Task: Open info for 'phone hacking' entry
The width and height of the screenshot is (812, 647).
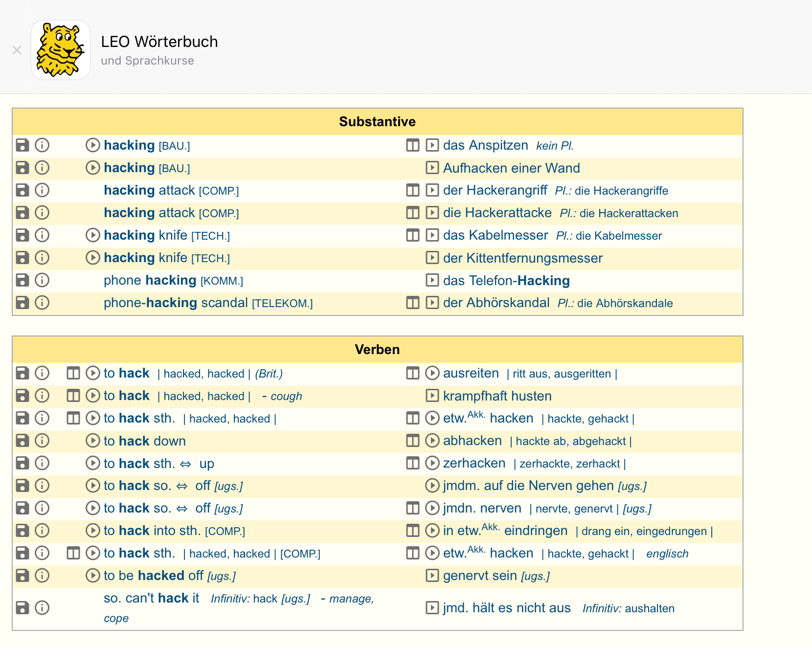Action: 43,280
